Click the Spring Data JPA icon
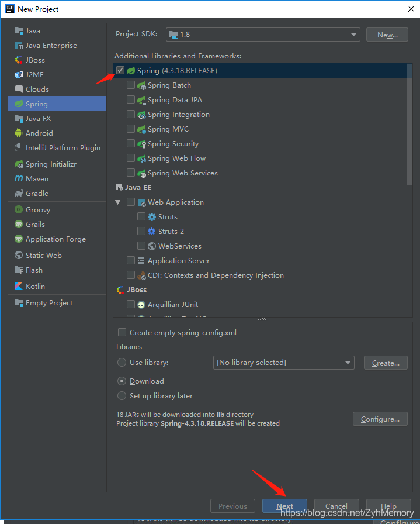Image resolution: width=420 pixels, height=524 pixels. 141,100
